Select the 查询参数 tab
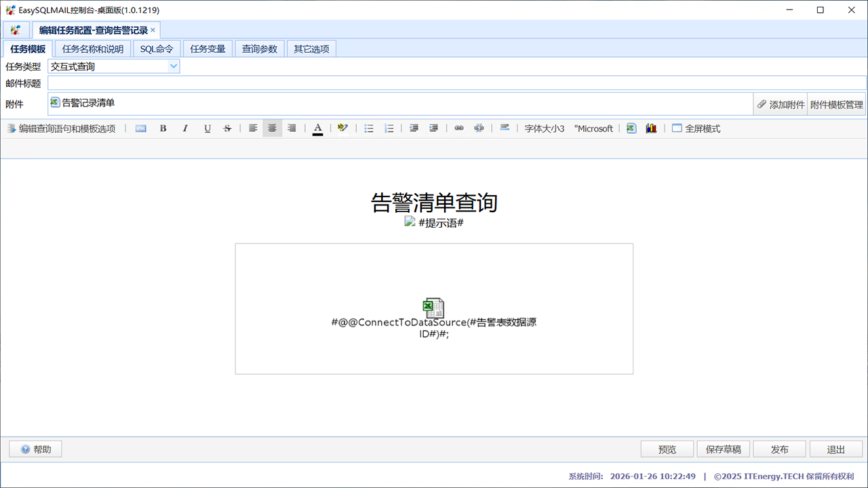The height and width of the screenshot is (488, 868). point(260,49)
